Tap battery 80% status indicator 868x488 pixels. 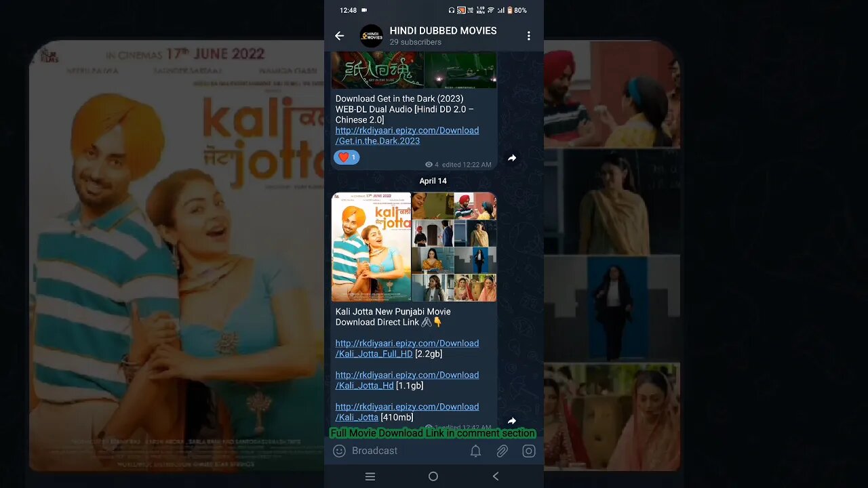(517, 10)
